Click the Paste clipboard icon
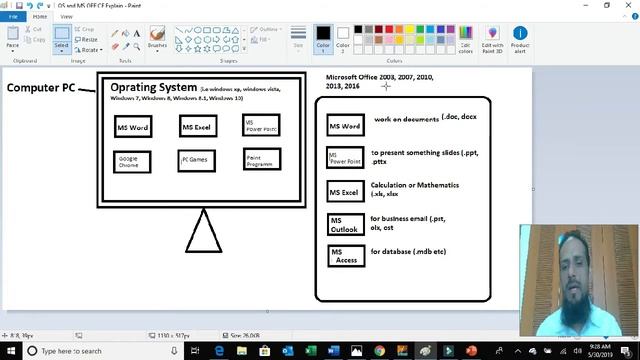 [x=13, y=33]
